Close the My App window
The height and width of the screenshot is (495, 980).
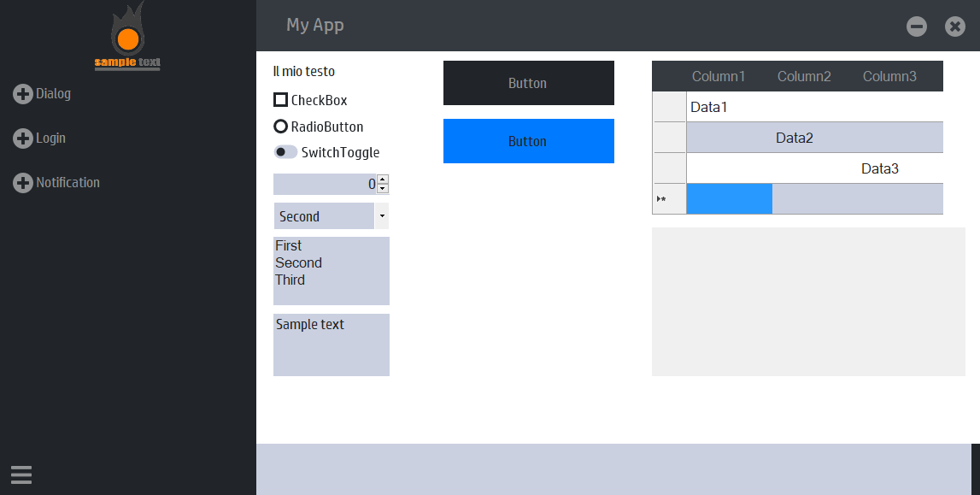click(955, 27)
